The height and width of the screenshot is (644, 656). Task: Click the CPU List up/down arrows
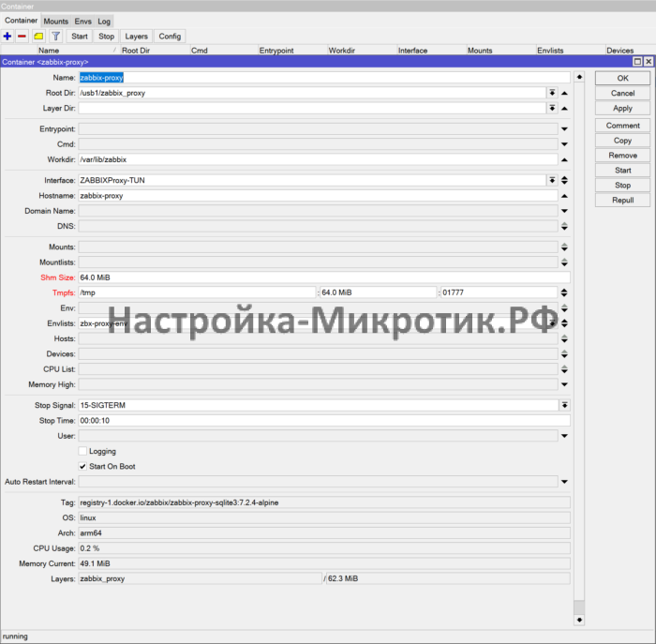[x=564, y=369]
